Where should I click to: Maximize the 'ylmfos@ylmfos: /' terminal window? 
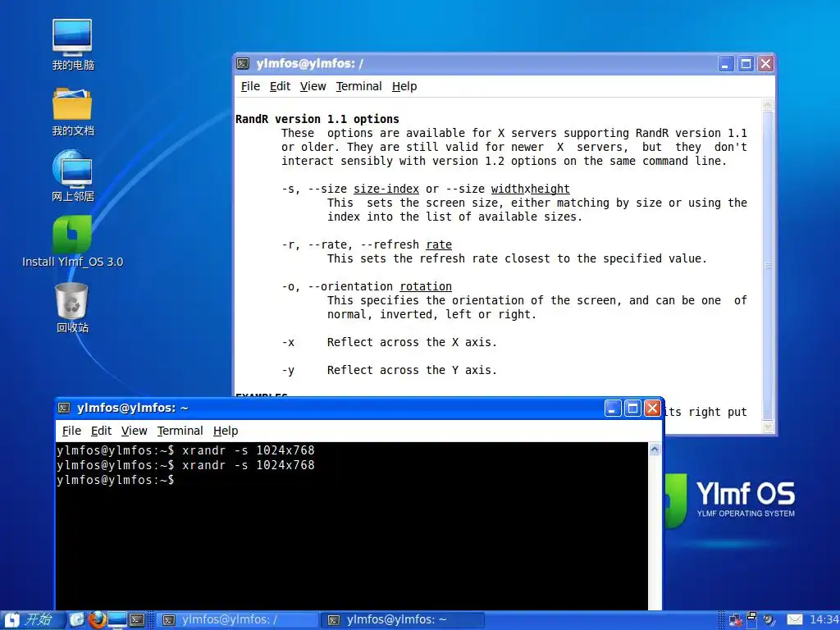click(x=746, y=64)
